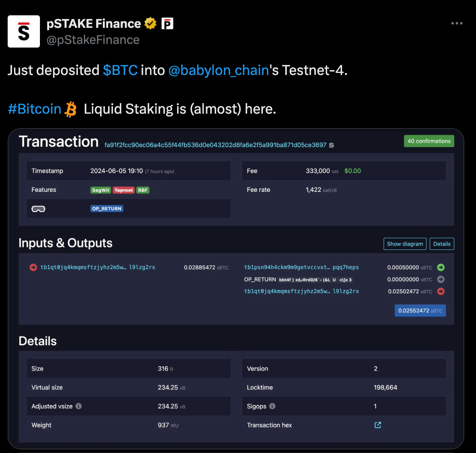The image size is (476, 453).
Task: Click the pSTAKE Finance display name
Action: 94,24
